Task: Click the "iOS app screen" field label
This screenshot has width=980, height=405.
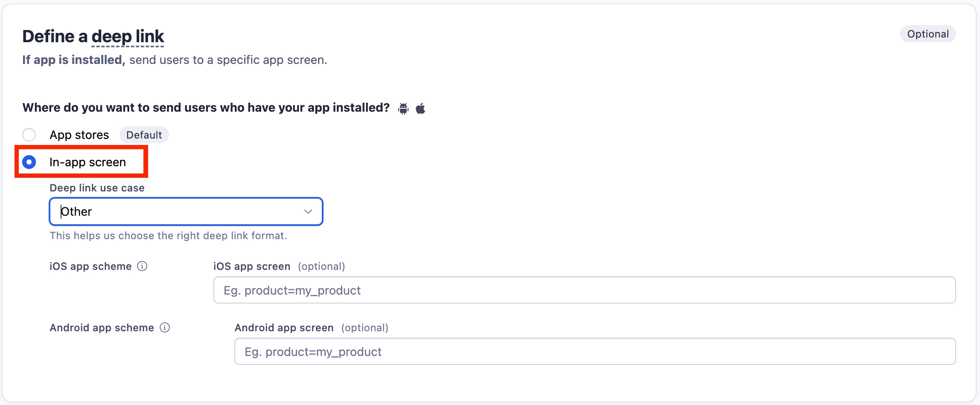Action: (x=251, y=266)
